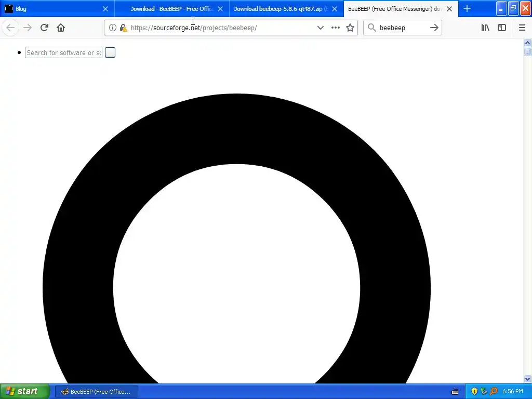Open the Windows Start menu
The width and height of the screenshot is (532, 399).
pos(25,392)
